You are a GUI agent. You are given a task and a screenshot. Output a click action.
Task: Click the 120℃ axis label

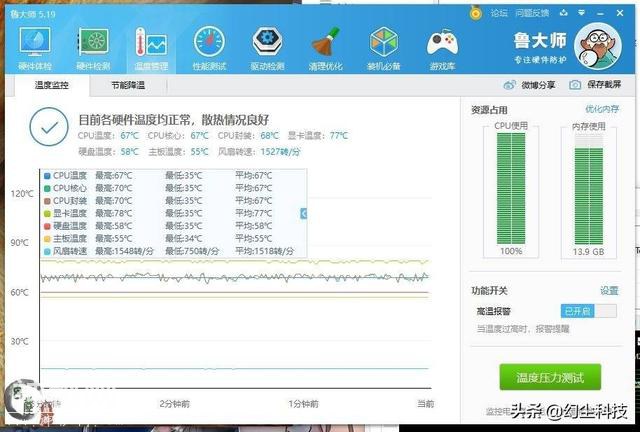(22, 194)
